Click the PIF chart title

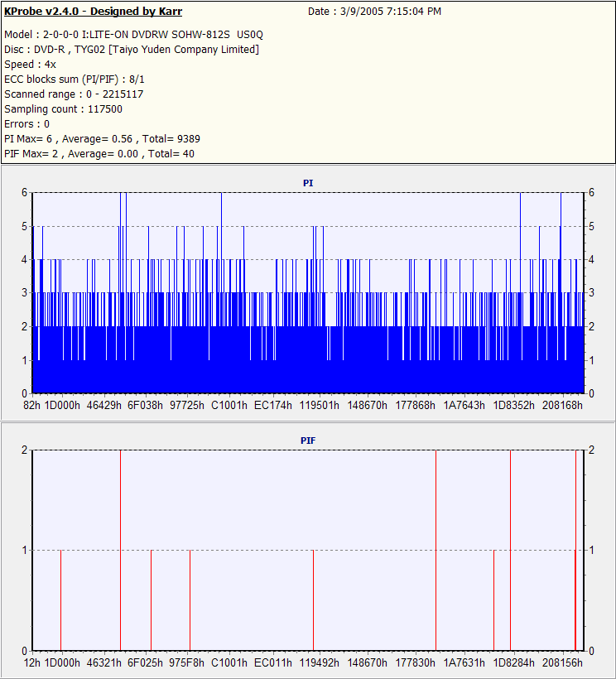click(308, 441)
